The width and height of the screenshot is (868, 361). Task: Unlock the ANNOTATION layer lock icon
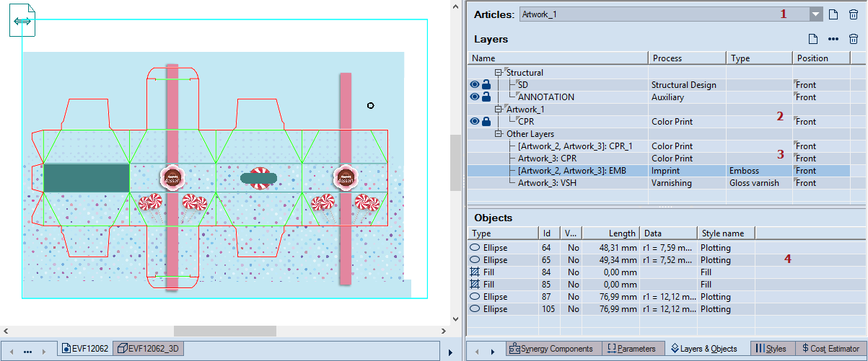click(486, 97)
